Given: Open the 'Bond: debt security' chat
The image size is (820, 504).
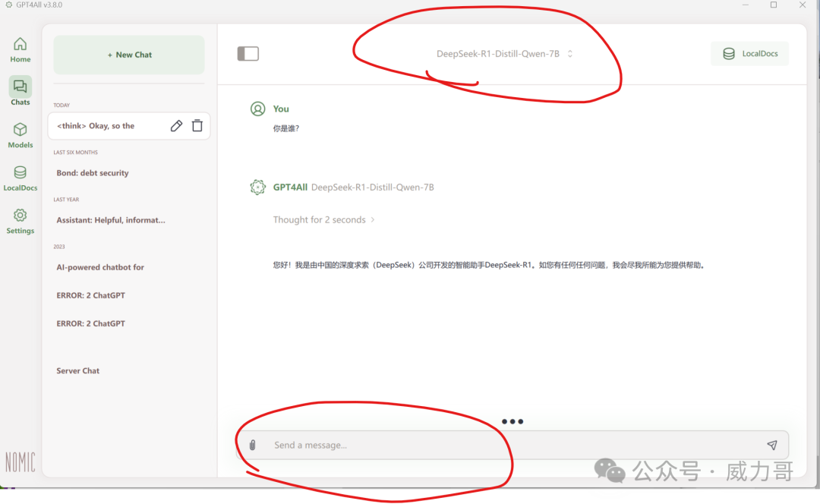Looking at the screenshot, I should coord(93,173).
